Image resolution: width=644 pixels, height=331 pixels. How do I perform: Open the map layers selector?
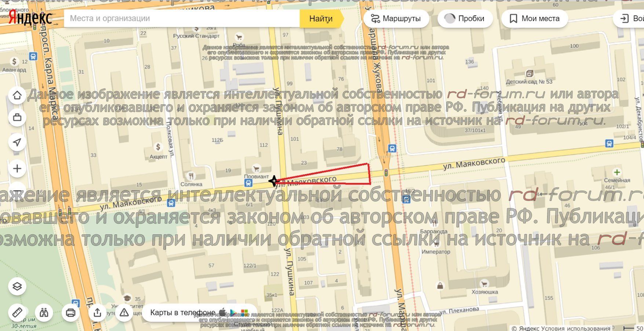pyautogui.click(x=17, y=287)
